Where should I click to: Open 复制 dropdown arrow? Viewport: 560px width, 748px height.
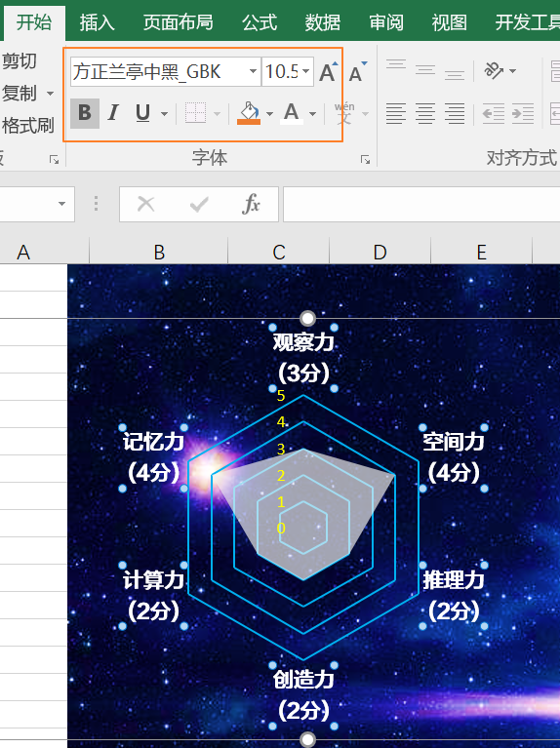50,94
